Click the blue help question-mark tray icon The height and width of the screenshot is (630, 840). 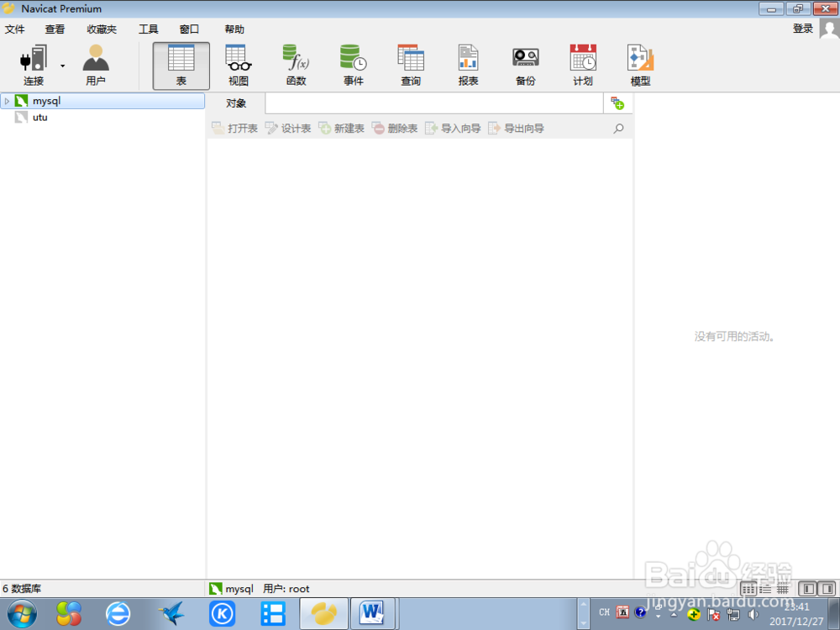click(x=640, y=612)
